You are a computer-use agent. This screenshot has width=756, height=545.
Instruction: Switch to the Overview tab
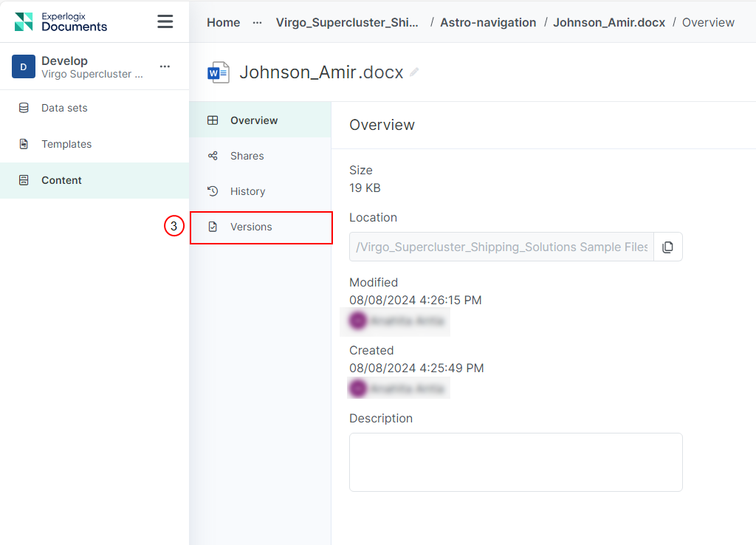[261, 120]
